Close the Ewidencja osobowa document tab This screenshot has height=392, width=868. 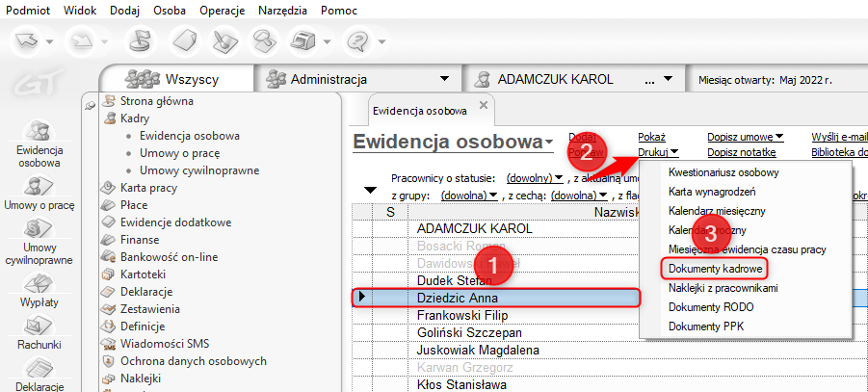point(483,105)
